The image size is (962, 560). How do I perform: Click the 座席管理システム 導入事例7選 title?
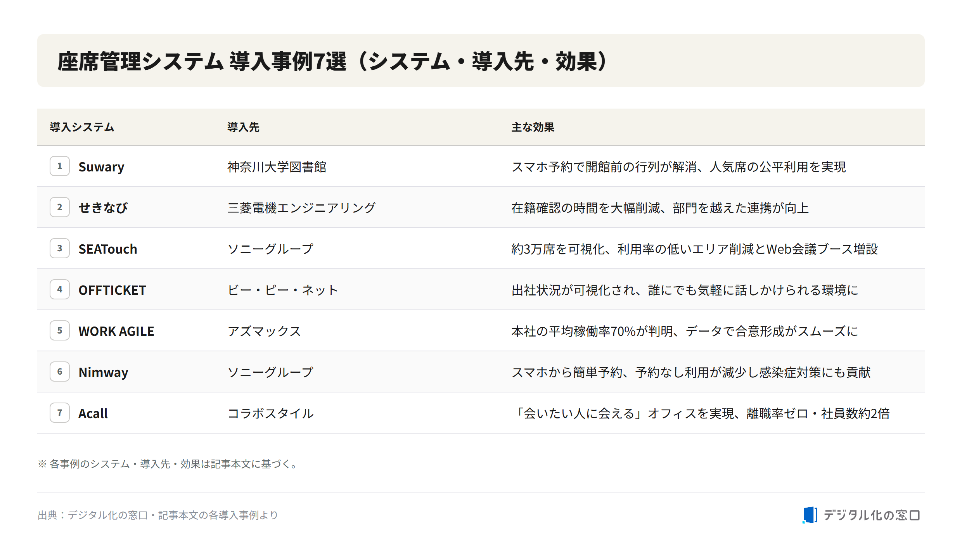pyautogui.click(x=333, y=61)
